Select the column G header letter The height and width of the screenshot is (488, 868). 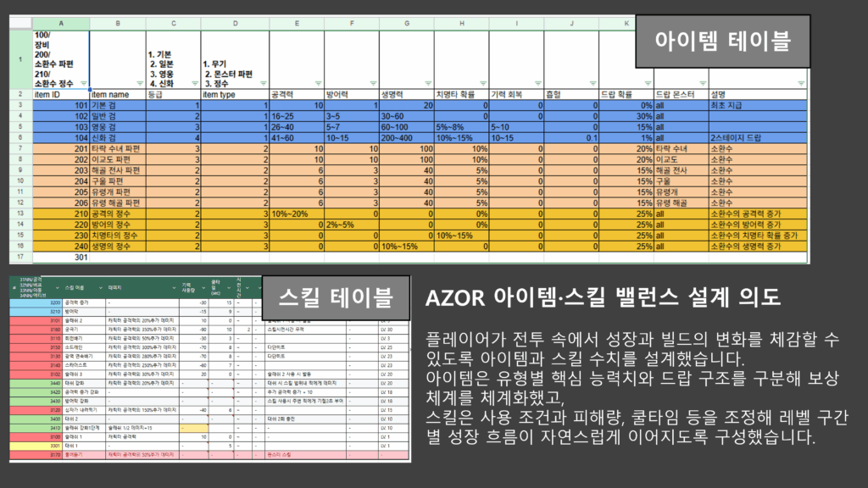406,24
